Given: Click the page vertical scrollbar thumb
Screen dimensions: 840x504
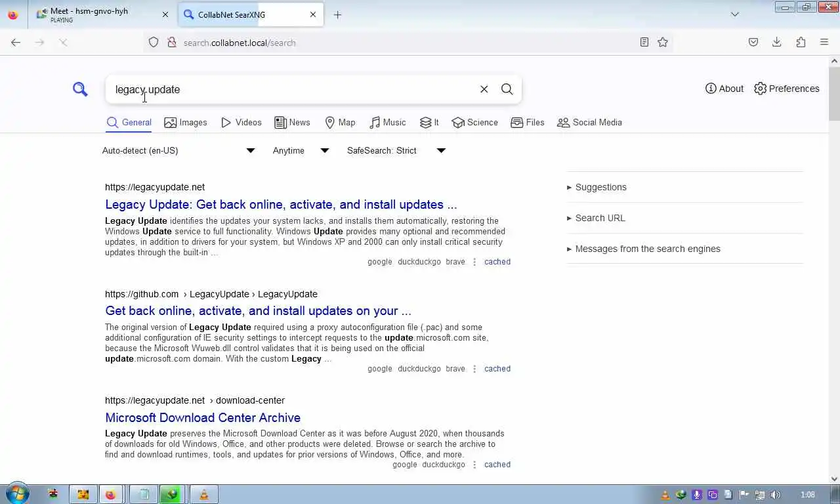Looking at the screenshot, I should click(x=834, y=93).
